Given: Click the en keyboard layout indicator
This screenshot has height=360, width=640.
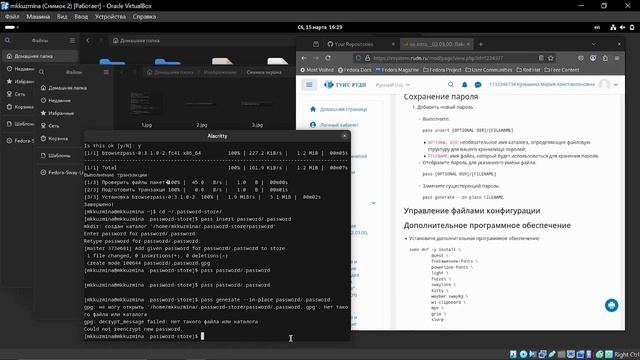Looking at the screenshot, I should (597, 27).
